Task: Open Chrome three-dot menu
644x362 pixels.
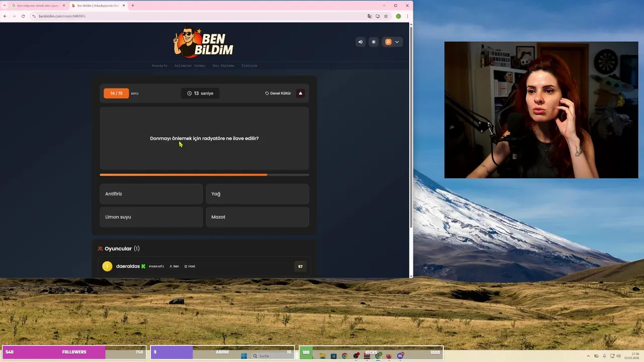Action: pyautogui.click(x=407, y=16)
